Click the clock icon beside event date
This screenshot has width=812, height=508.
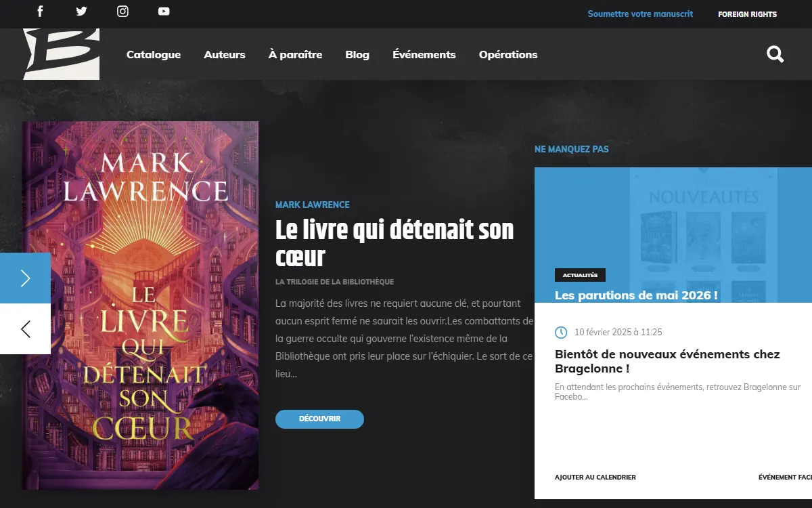click(561, 332)
